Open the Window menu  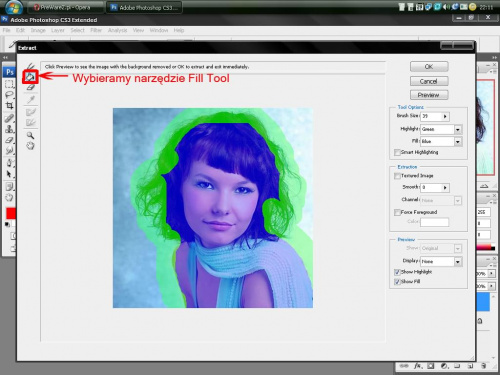159,30
